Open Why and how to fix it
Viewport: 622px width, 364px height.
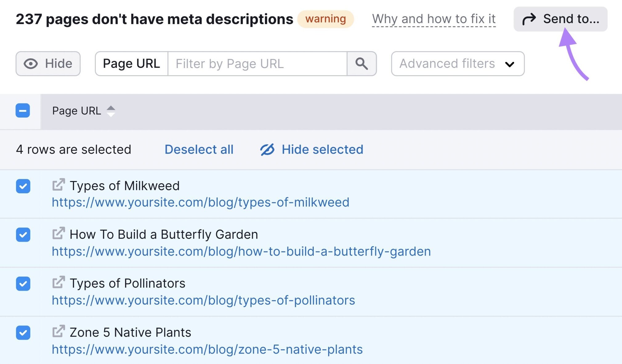[434, 19]
